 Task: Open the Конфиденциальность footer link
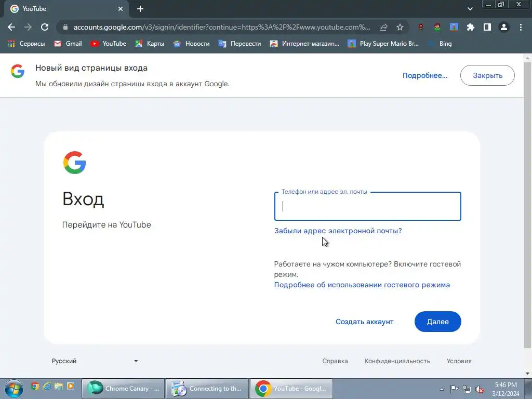pos(397,361)
